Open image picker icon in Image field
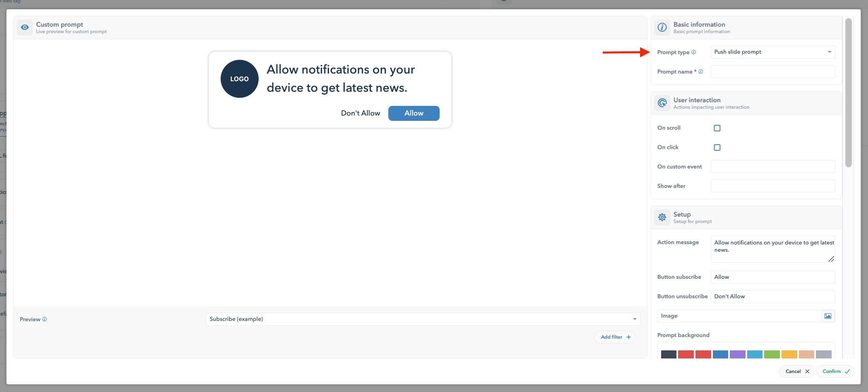This screenshot has width=868, height=392. 828,316
